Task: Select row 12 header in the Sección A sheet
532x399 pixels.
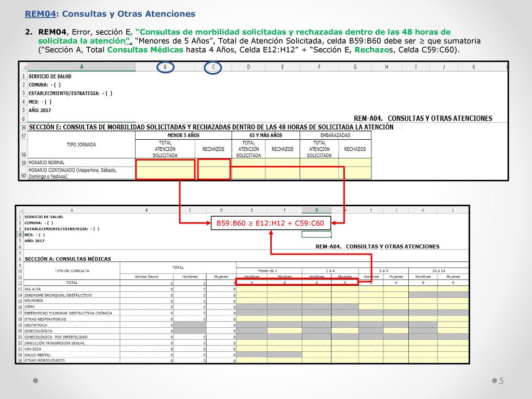Action: [20, 283]
